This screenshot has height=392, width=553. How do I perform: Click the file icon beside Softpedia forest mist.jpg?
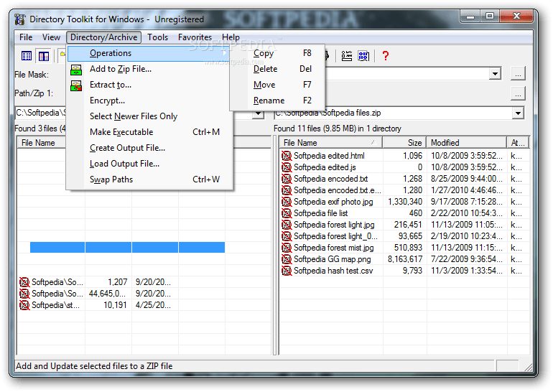pos(287,248)
